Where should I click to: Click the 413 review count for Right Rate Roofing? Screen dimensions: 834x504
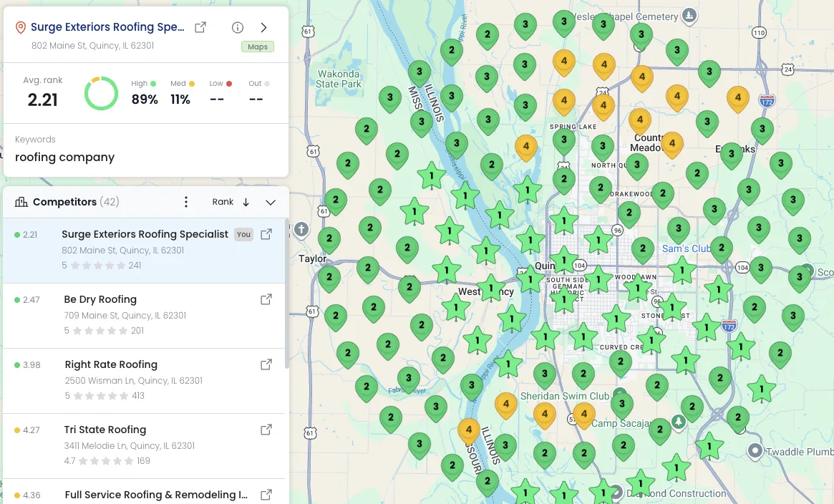[138, 396]
